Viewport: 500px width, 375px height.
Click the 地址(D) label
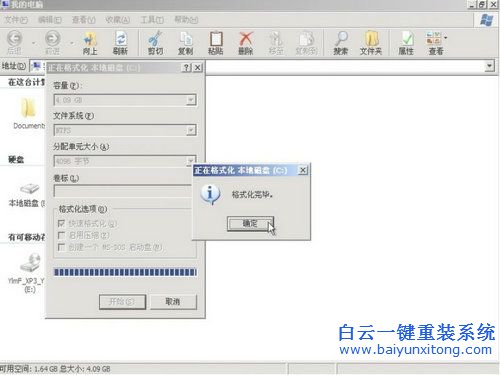coord(14,66)
